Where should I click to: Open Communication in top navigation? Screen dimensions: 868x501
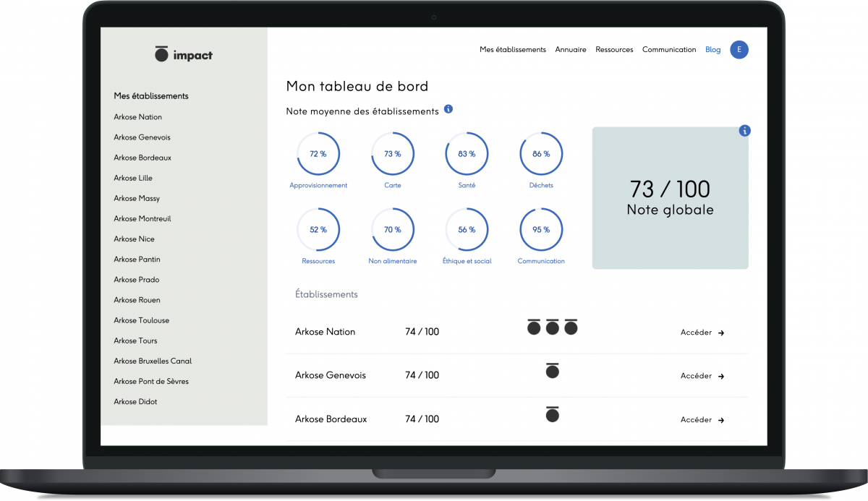click(x=669, y=50)
